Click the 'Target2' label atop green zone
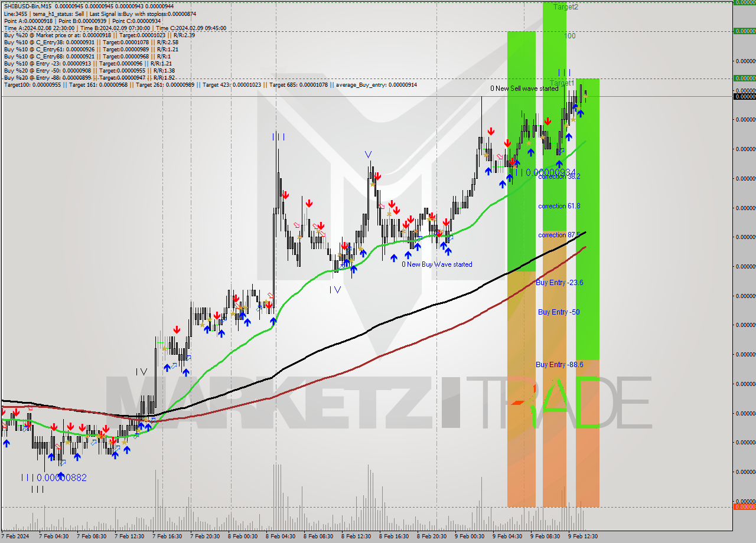 coord(566,7)
